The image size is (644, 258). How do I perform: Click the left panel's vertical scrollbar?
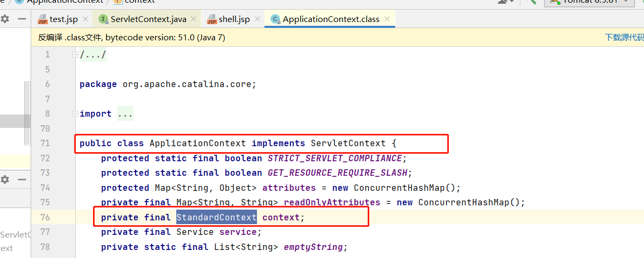pyautogui.click(x=26, y=113)
